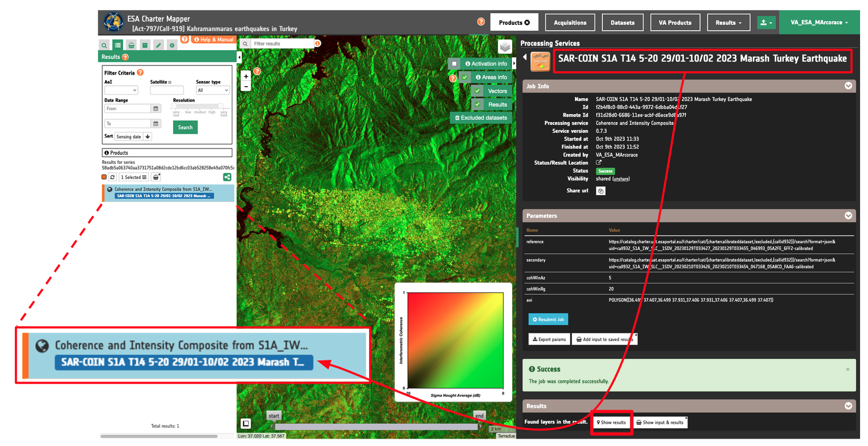Click the green share results icon
The image size is (868, 446).
coord(227,177)
